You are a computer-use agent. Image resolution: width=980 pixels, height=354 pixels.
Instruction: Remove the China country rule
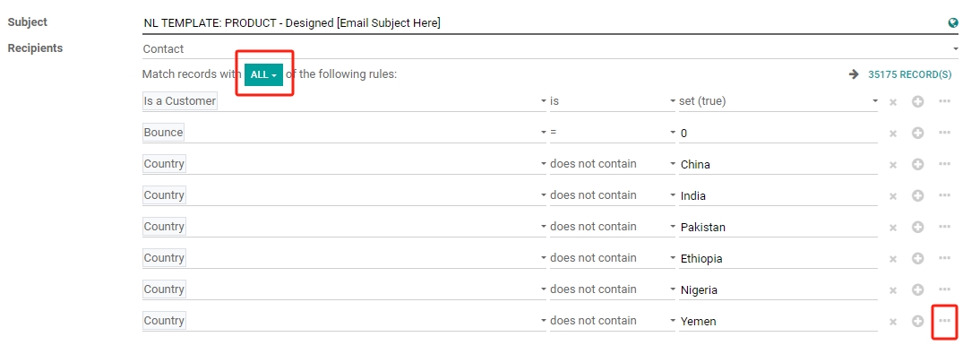point(893,165)
